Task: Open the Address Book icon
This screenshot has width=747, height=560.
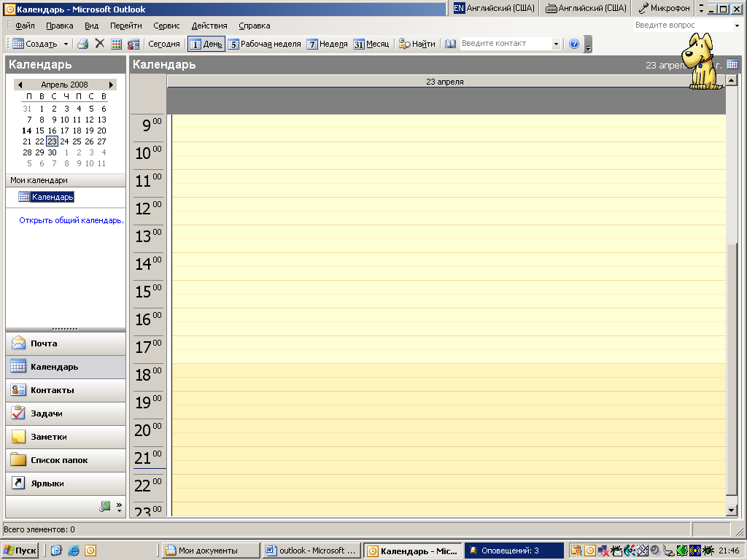Action: tap(450, 44)
